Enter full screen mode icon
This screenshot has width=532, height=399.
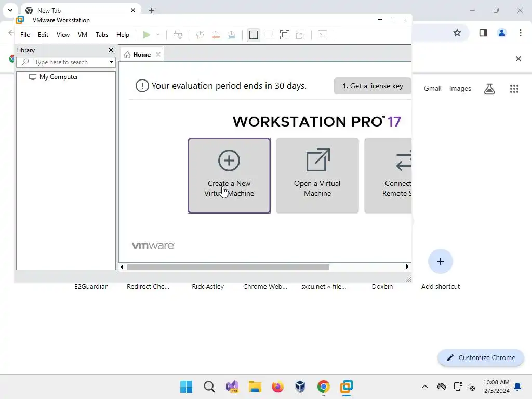(x=284, y=35)
